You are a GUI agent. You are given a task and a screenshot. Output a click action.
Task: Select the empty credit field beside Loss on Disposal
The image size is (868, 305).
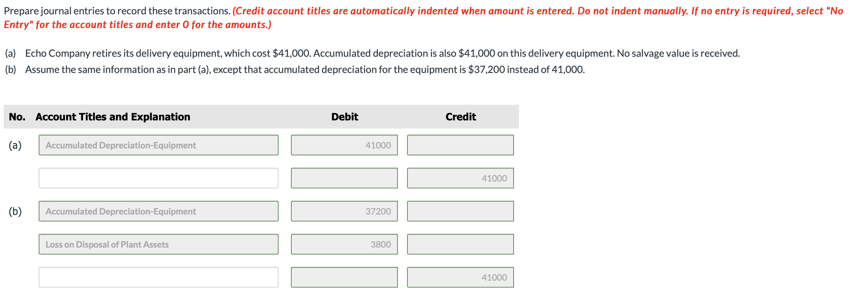pos(460,244)
